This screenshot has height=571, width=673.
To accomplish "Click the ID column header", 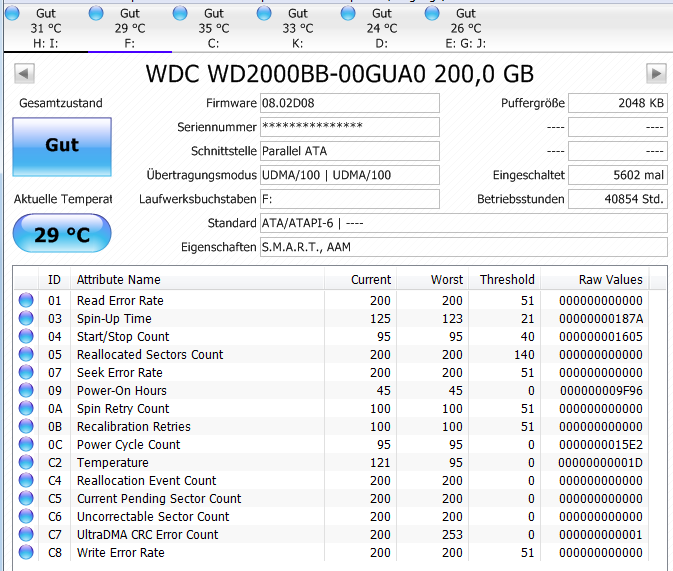I will pos(55,279).
